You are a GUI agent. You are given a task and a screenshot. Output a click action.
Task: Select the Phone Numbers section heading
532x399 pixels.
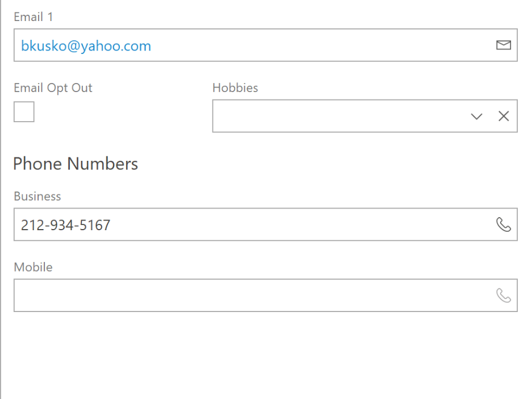click(x=76, y=164)
